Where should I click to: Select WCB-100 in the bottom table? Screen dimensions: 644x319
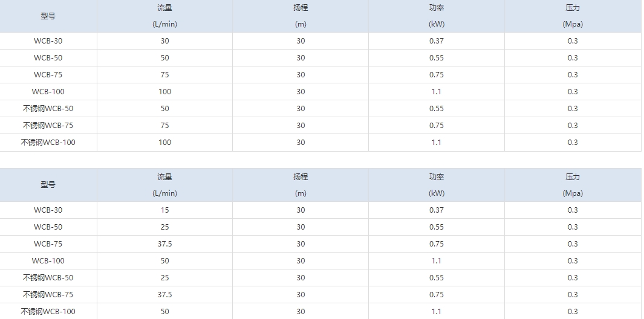[x=48, y=261]
